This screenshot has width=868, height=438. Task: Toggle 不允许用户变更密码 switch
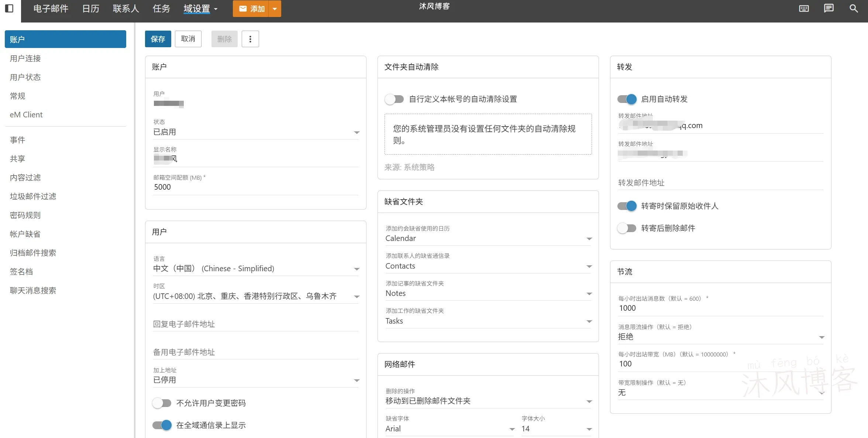162,403
